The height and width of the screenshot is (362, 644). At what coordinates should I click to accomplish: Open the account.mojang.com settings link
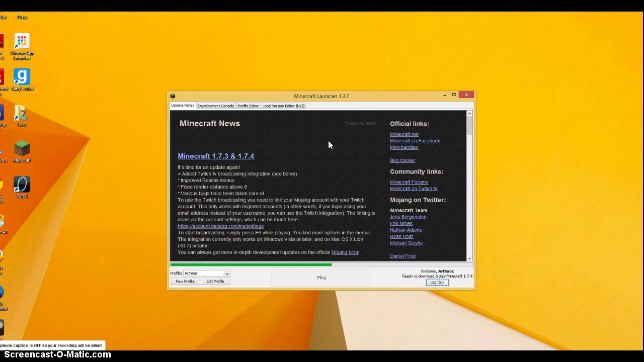pyautogui.click(x=220, y=226)
